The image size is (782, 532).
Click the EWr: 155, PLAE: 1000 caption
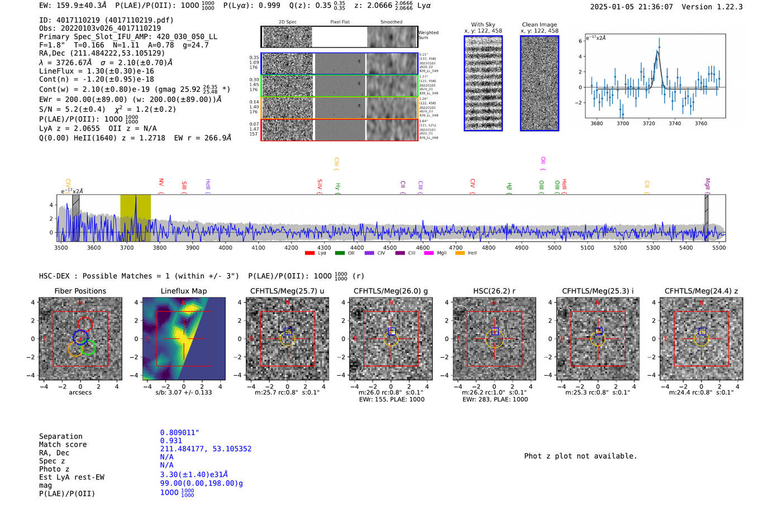coord(392,399)
